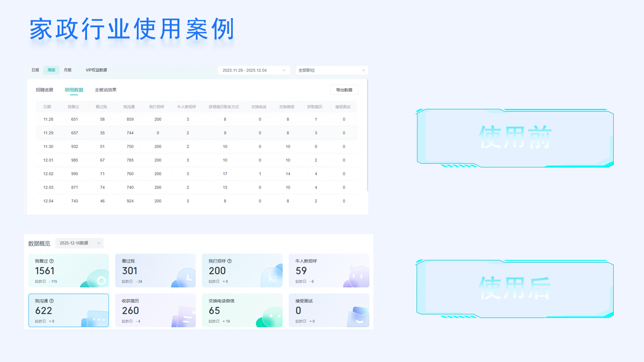Viewport: 644px width, 362px height.
Task: Click the 12.02 date cell
Action: (48, 174)
